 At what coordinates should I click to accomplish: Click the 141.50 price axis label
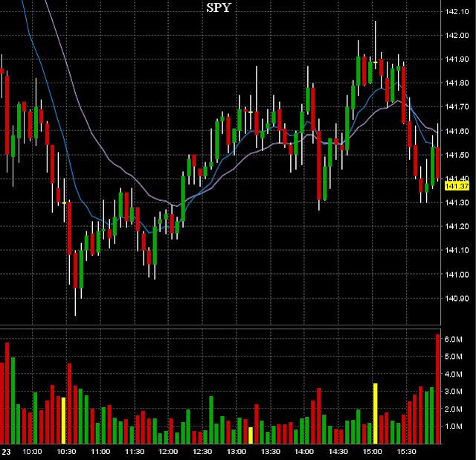click(x=457, y=155)
